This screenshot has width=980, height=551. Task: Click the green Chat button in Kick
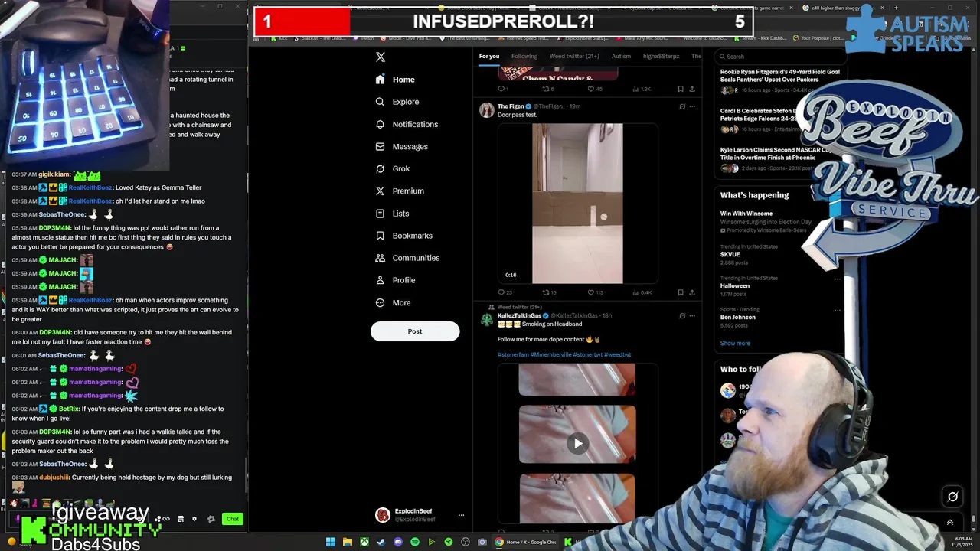pos(232,519)
